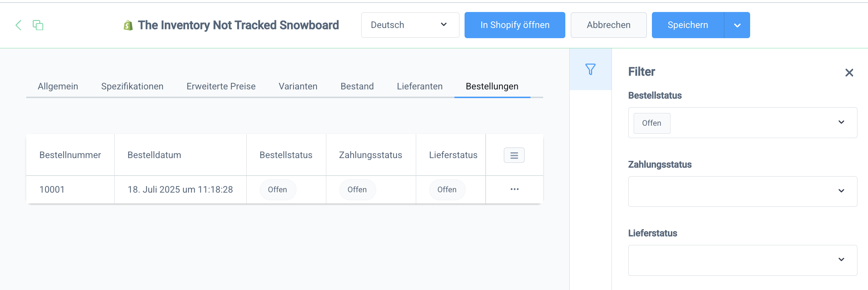Switch to the Allgemein tab
Screen dimensions: 868x290
[x=58, y=86]
